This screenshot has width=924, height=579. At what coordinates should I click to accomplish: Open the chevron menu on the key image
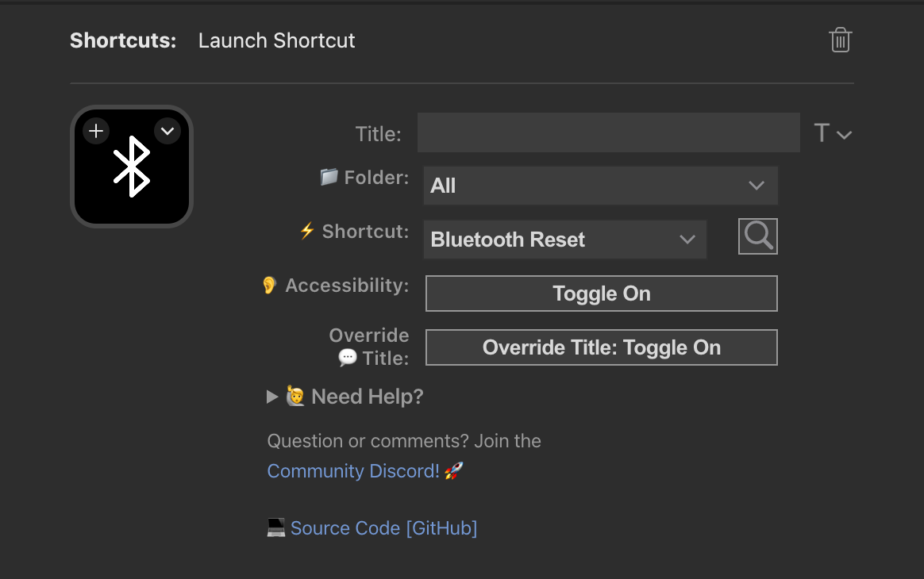(x=167, y=131)
